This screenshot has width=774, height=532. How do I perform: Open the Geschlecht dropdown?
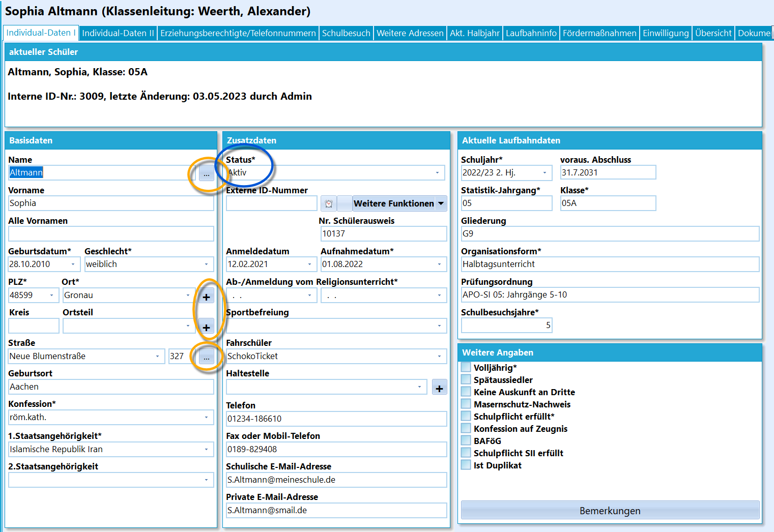click(206, 264)
